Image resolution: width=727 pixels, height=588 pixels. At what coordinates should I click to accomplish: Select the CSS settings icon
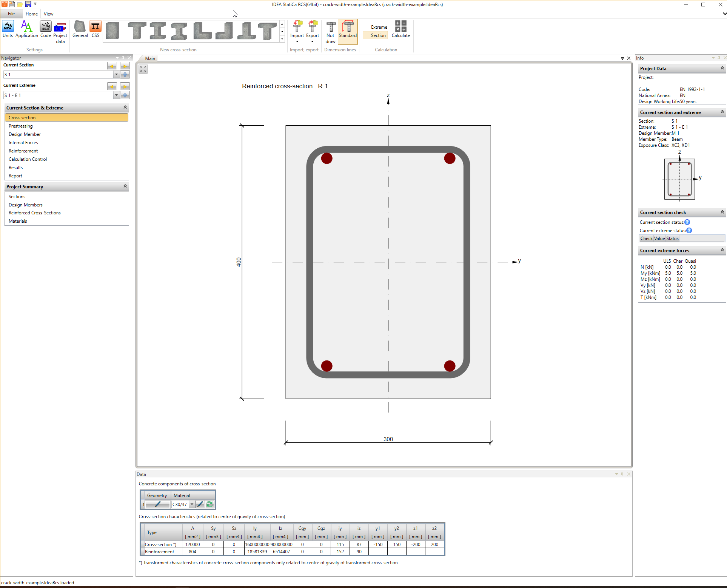[x=95, y=30]
